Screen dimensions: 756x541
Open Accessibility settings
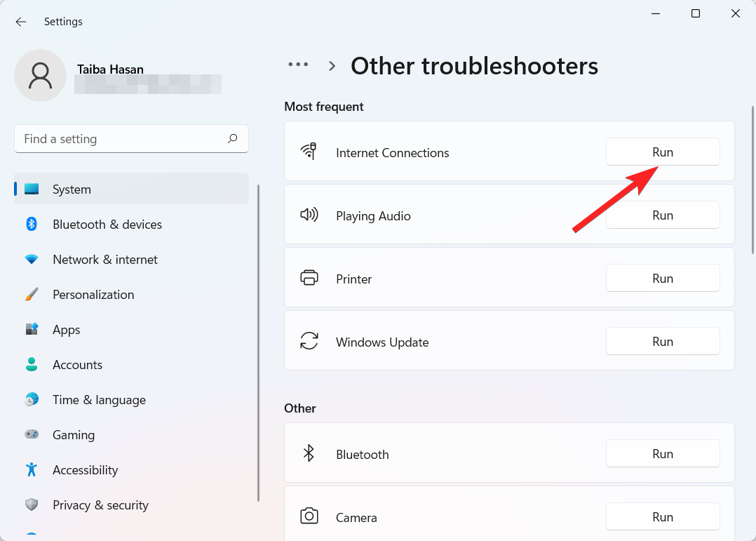point(85,470)
